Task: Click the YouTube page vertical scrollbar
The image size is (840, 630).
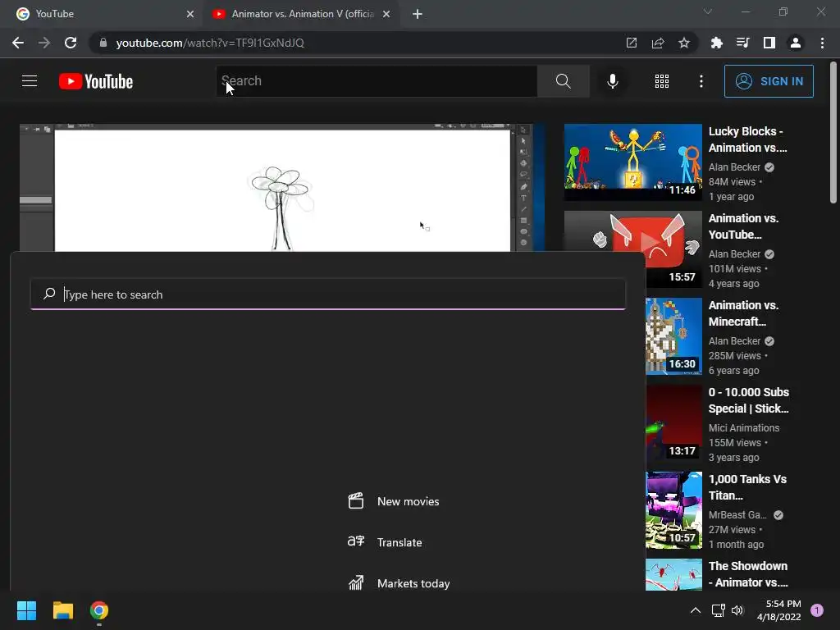Action: [x=833, y=133]
